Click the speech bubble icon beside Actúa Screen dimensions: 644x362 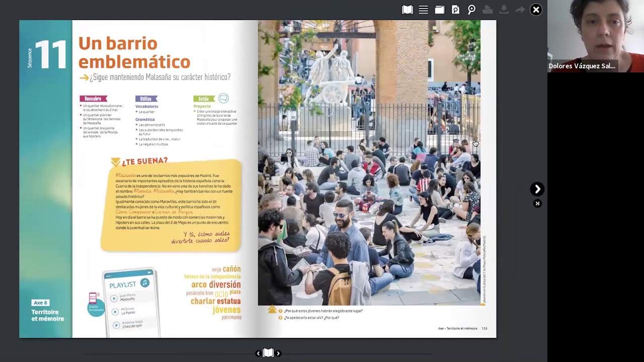point(223,98)
